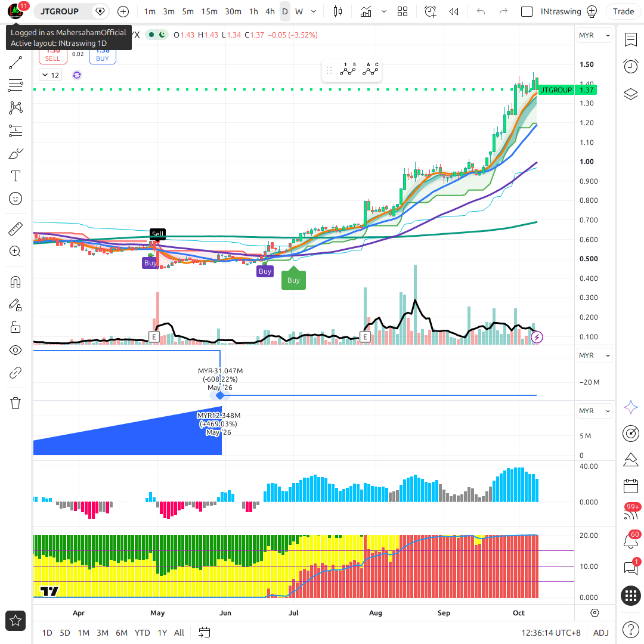Open the help center question icon

(631, 629)
